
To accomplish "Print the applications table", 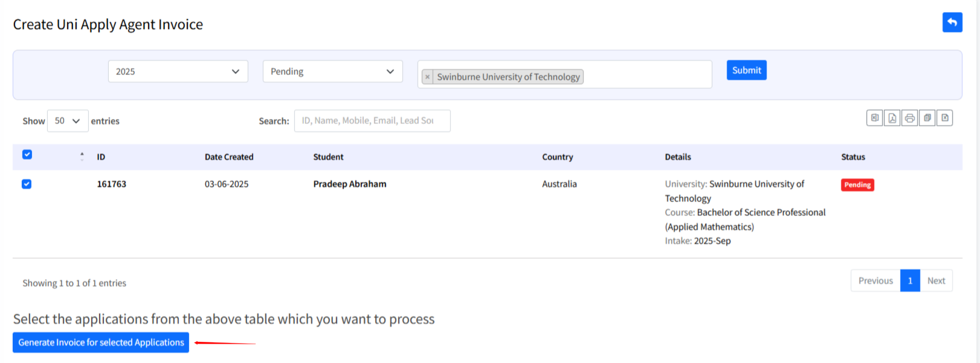I will (909, 118).
